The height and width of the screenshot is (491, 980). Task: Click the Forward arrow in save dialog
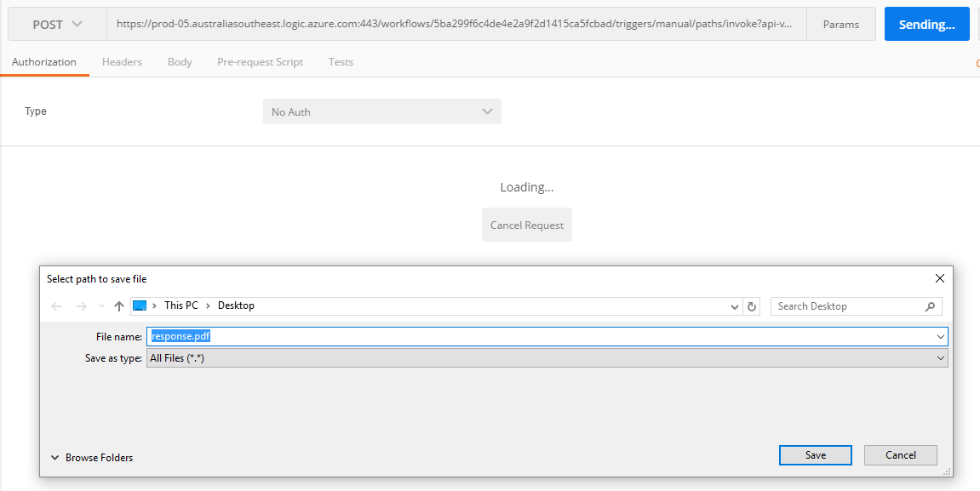(x=81, y=306)
